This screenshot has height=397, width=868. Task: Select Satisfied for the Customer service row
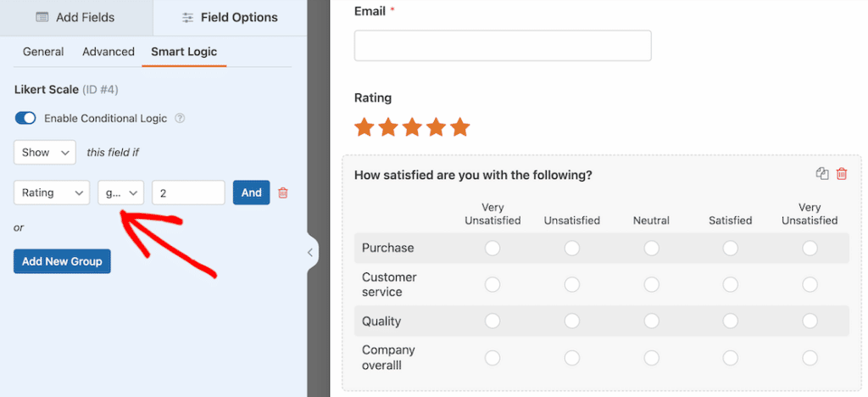(x=731, y=284)
